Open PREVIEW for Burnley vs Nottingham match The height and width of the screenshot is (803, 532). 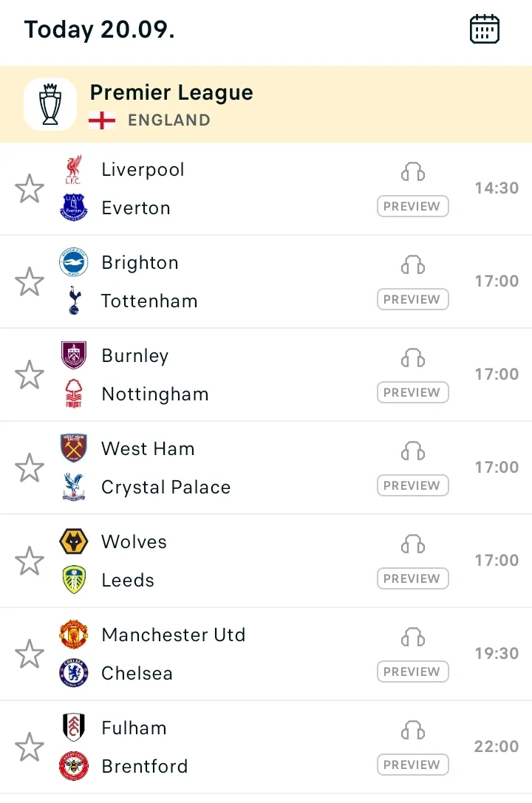[x=413, y=392]
